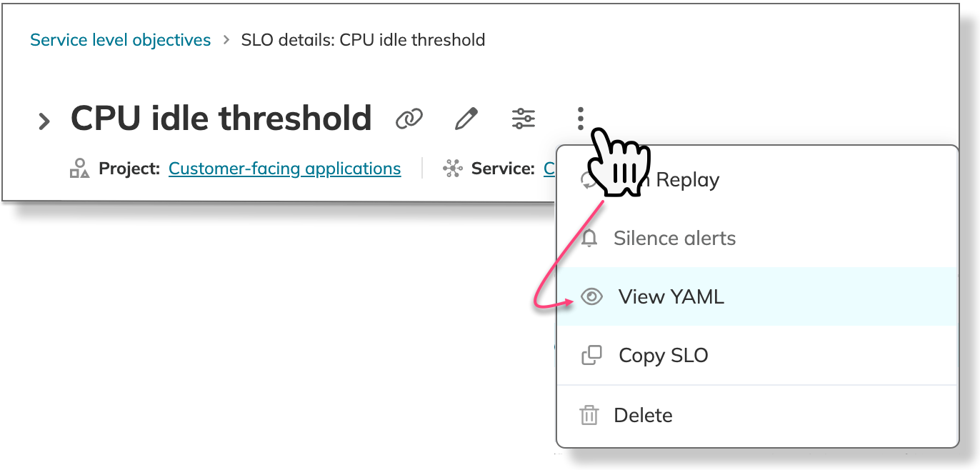Click the eye icon beside View YAML
Screen dimensions: 980x470
click(x=591, y=297)
